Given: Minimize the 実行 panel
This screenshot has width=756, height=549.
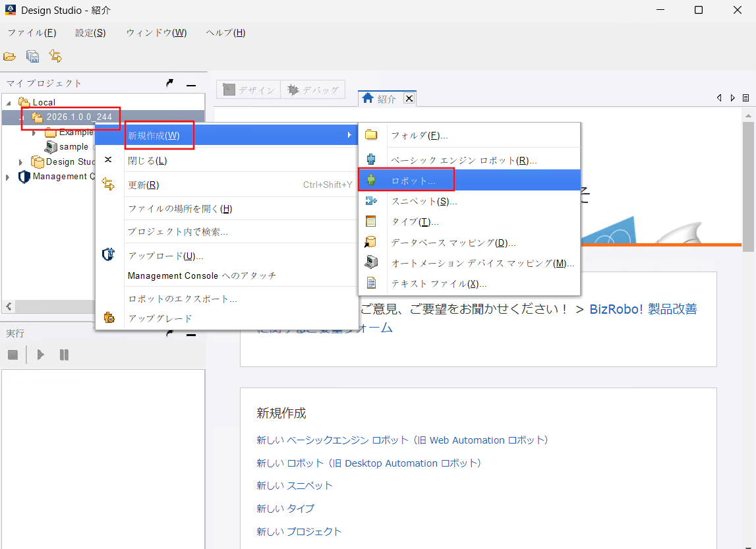Looking at the screenshot, I should (191, 335).
